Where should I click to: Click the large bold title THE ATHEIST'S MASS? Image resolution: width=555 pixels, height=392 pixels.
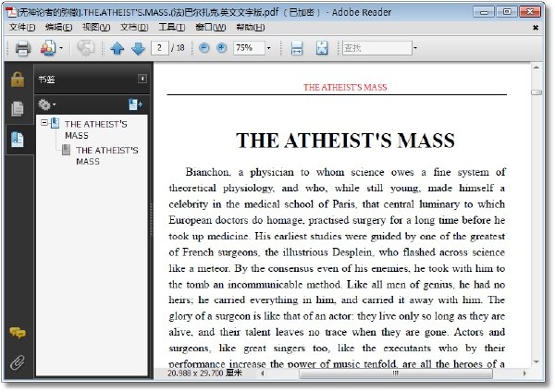coord(345,141)
